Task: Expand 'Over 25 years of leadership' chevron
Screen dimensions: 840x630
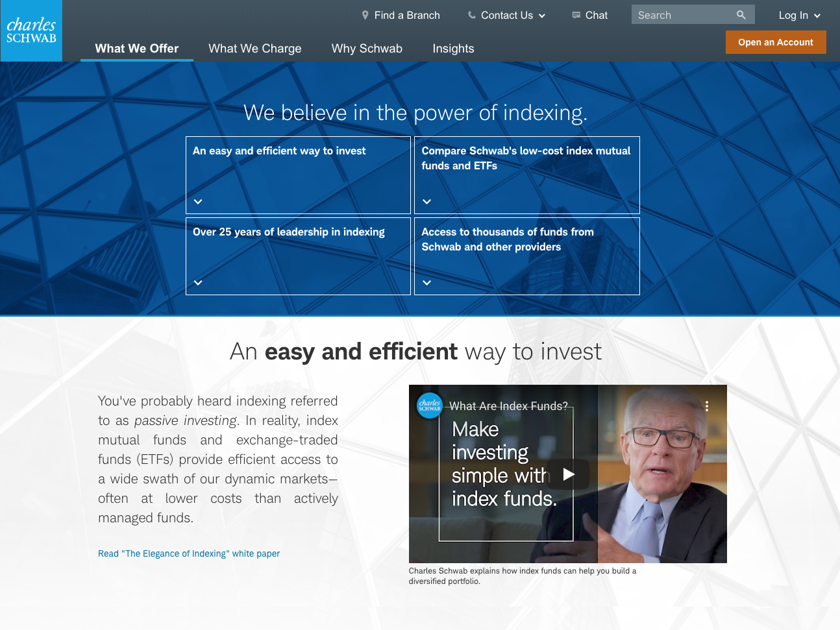Action: (198, 283)
